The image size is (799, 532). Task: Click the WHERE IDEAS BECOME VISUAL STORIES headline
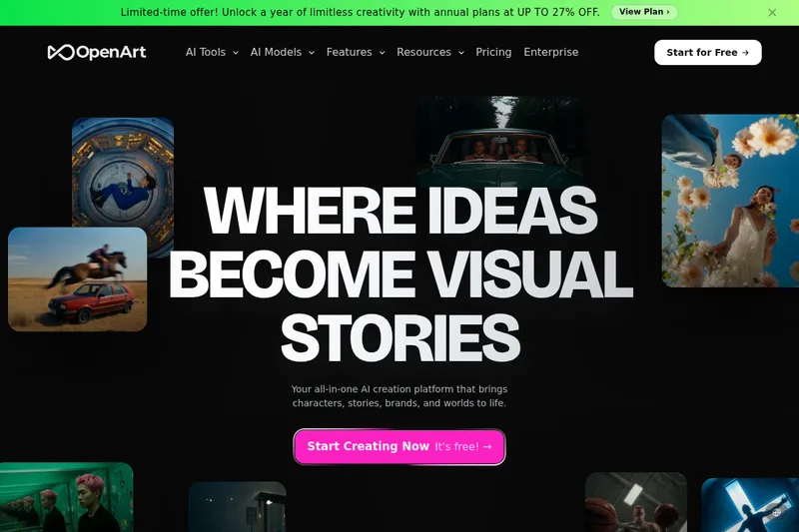tap(400, 272)
